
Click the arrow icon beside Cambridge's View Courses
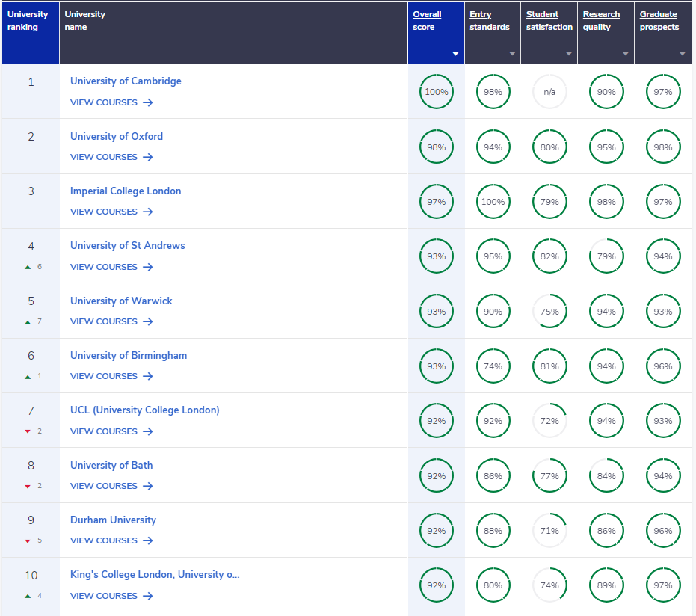(147, 102)
